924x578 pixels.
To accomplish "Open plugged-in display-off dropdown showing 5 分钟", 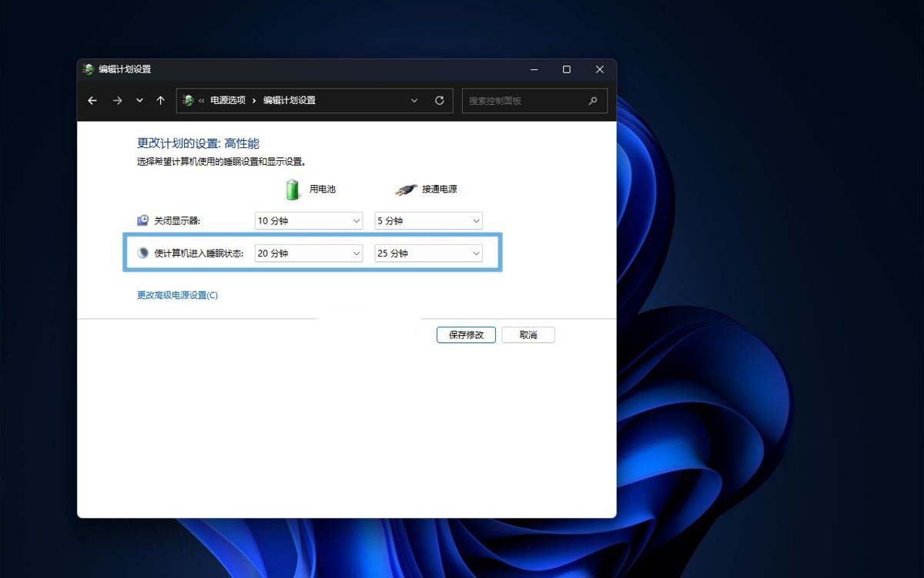I will (x=428, y=220).
